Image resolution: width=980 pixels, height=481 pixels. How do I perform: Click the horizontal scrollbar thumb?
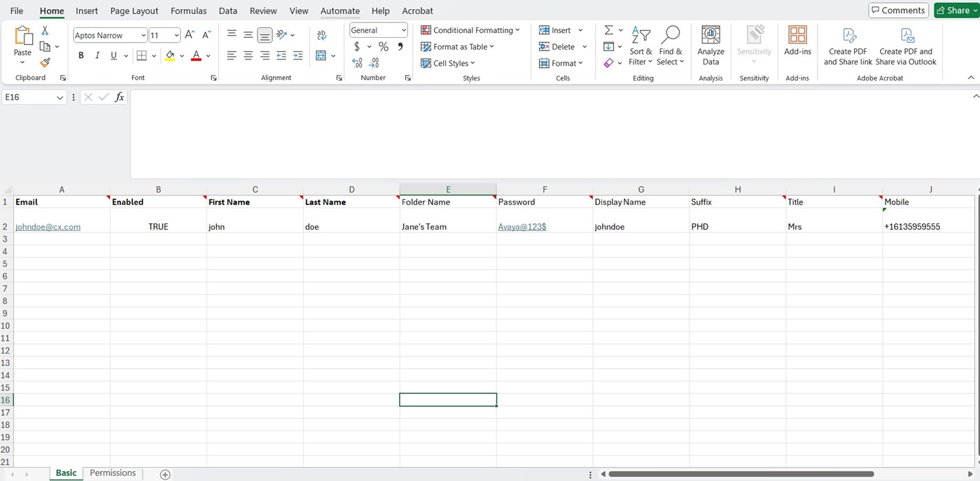tap(741, 474)
